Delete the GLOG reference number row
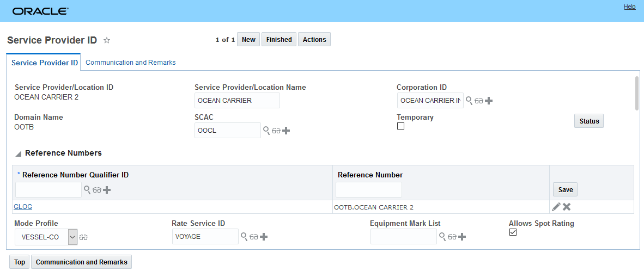Screen dimensions: 644x271 tap(567, 207)
